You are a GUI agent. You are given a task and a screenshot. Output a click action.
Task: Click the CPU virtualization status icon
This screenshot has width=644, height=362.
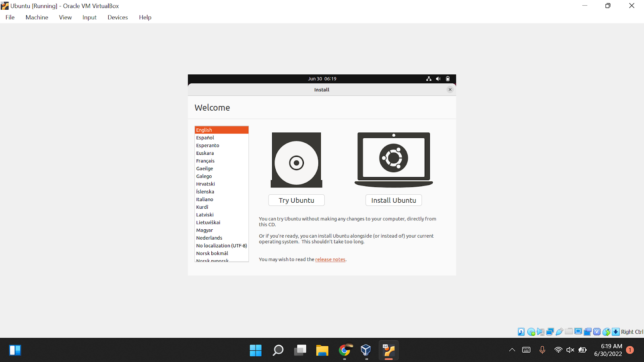coord(597,332)
